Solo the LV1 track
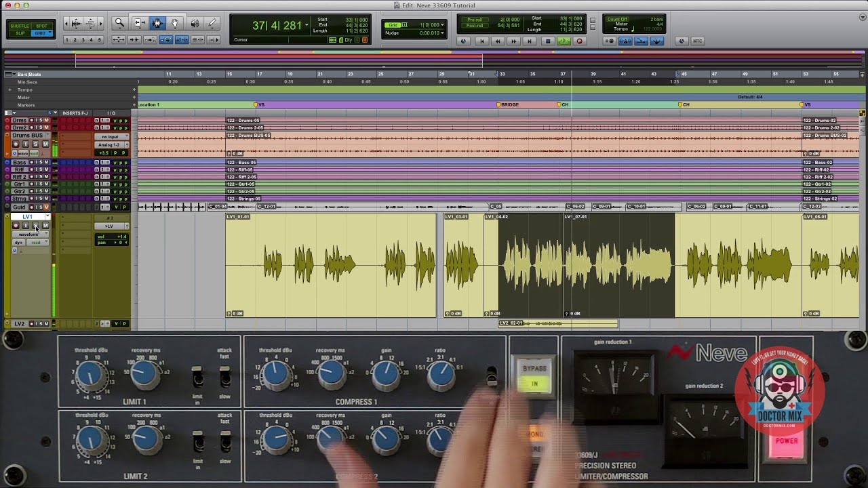868x488 pixels. coord(35,226)
